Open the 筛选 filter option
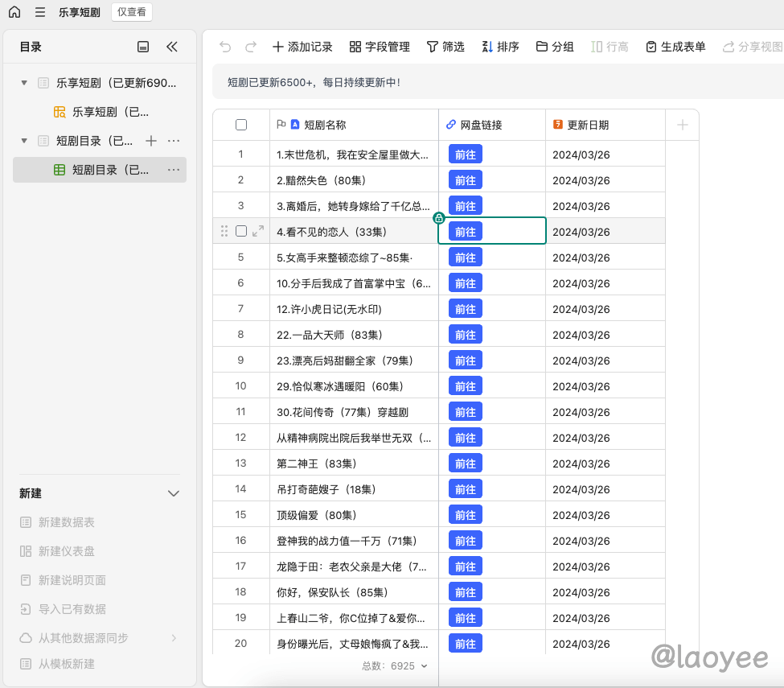 coord(445,47)
